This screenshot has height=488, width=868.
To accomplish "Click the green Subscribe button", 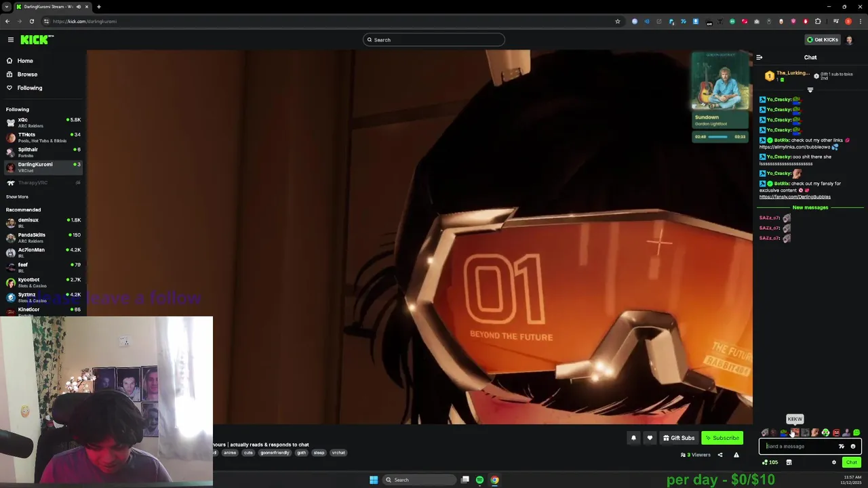I will point(722,438).
